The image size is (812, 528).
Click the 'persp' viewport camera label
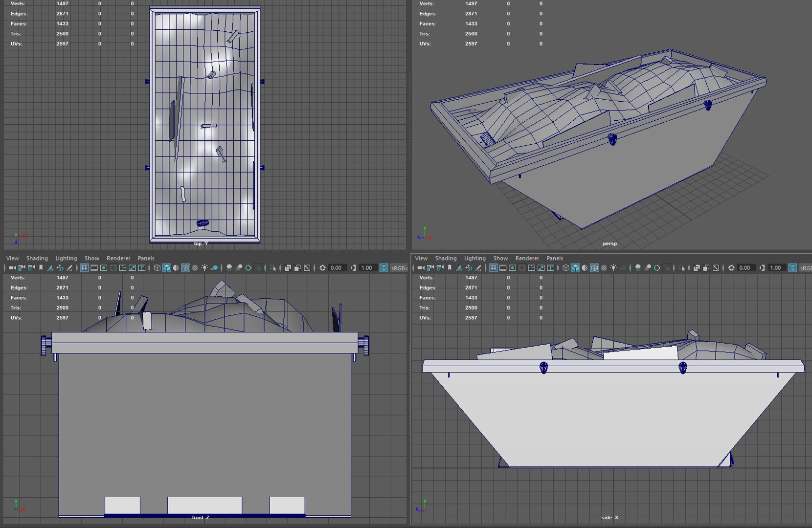tap(609, 243)
